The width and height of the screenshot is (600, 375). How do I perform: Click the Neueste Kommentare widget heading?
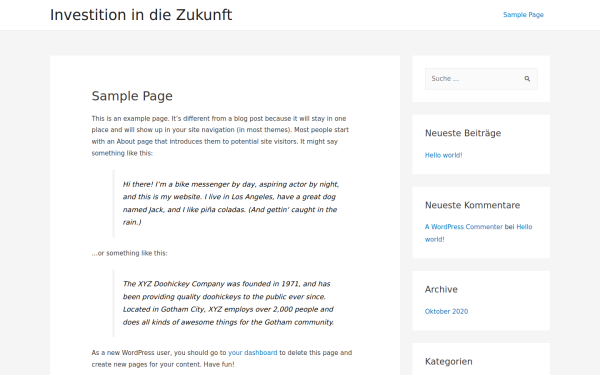point(472,205)
